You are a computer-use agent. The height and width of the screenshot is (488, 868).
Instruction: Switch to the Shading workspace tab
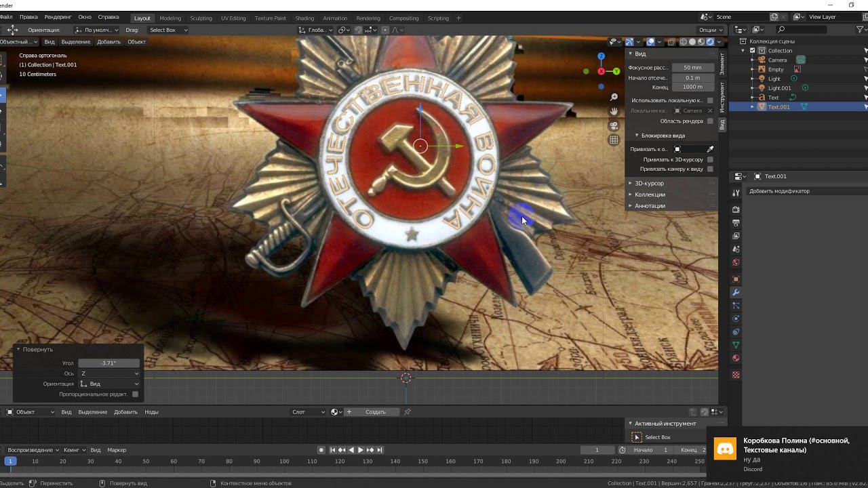coord(304,18)
